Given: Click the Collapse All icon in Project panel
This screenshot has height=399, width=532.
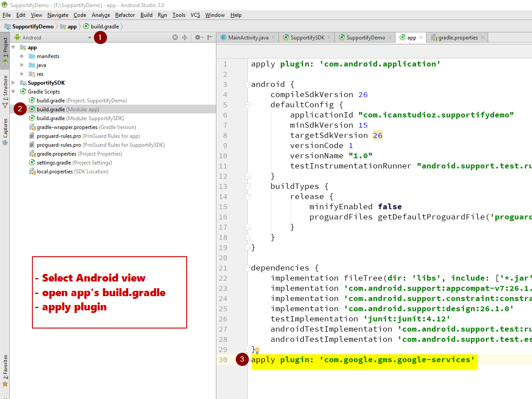Looking at the screenshot, I should point(185,38).
